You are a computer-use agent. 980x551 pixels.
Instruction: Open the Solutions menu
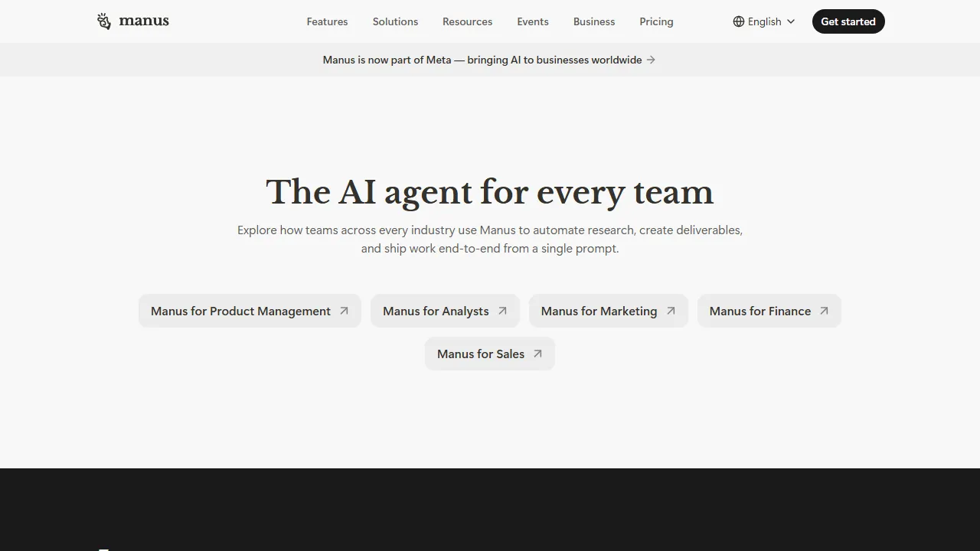pyautogui.click(x=395, y=21)
